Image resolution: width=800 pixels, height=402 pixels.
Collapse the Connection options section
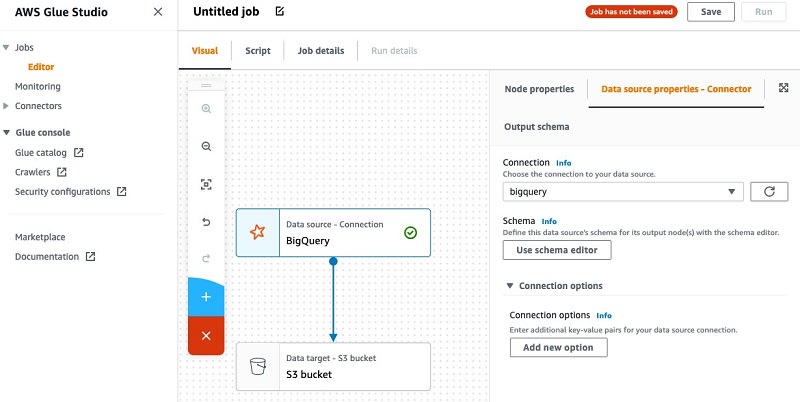(x=509, y=286)
